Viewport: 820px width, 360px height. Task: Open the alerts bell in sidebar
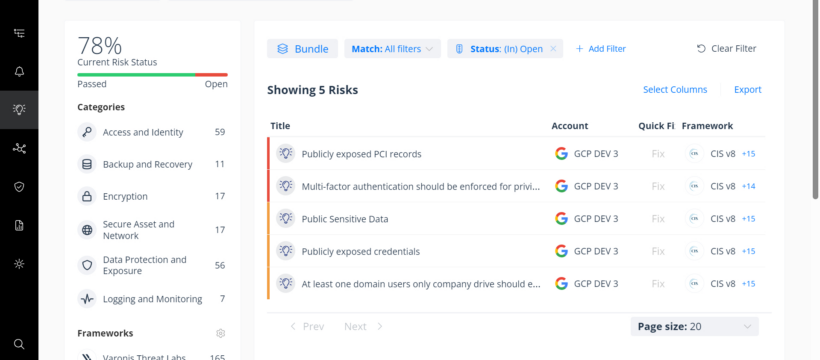coord(19,72)
